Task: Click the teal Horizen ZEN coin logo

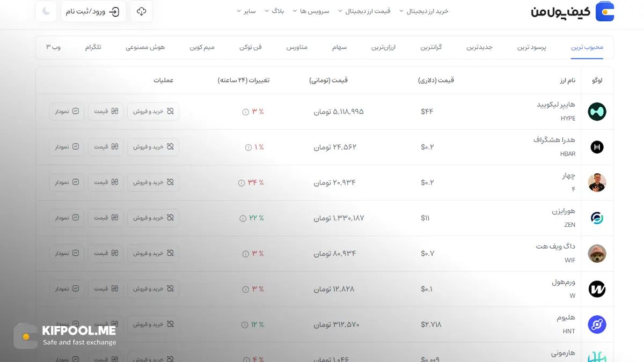Action: click(x=597, y=218)
